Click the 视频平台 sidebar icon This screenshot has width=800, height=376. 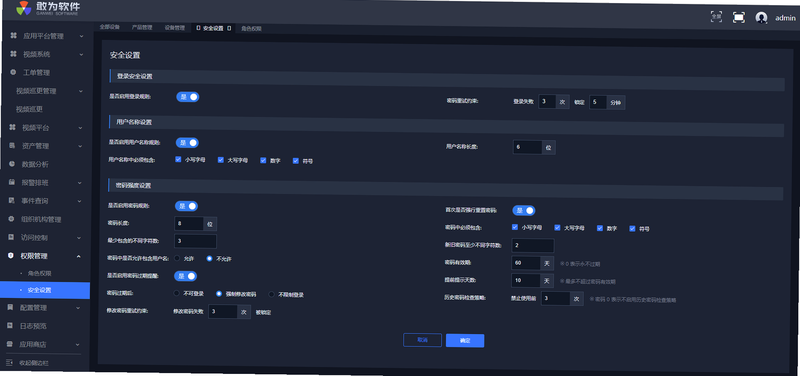[x=13, y=127]
